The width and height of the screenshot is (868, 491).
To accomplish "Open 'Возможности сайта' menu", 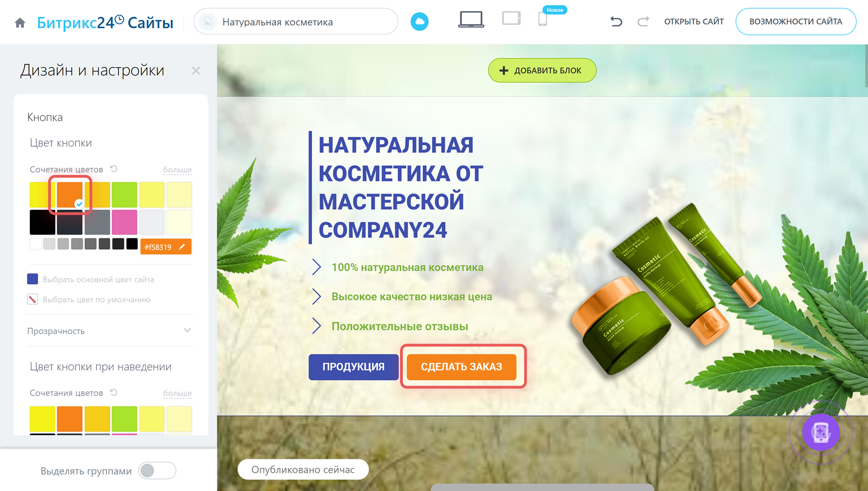I will click(796, 22).
